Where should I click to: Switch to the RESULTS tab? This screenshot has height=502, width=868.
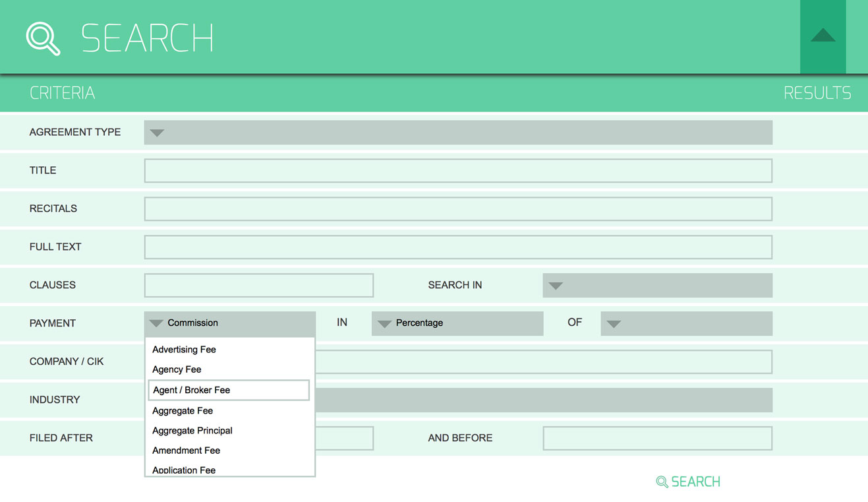click(x=817, y=93)
